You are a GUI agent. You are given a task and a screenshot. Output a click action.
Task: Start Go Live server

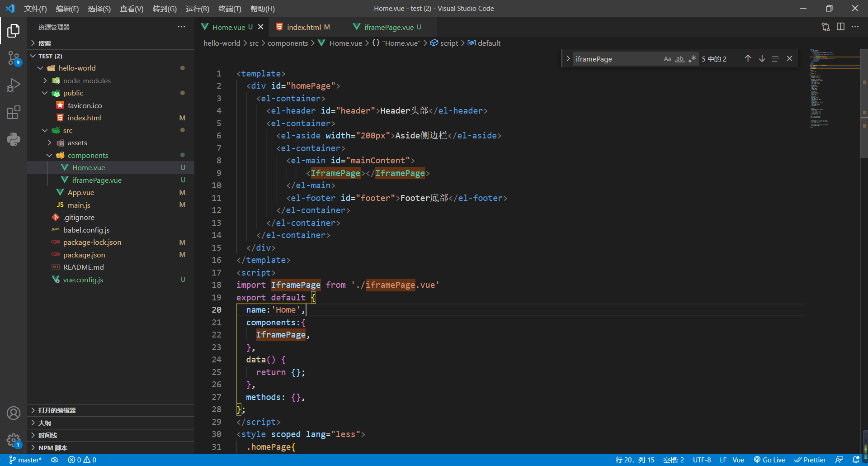769,460
